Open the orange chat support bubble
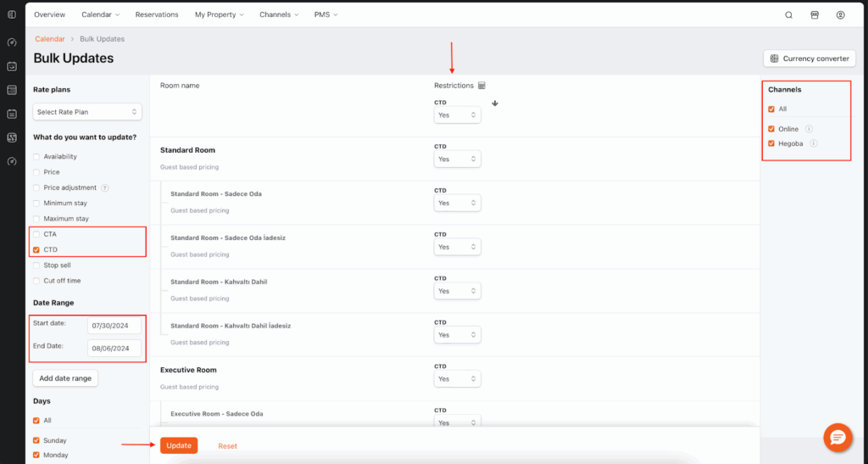 coord(837,437)
